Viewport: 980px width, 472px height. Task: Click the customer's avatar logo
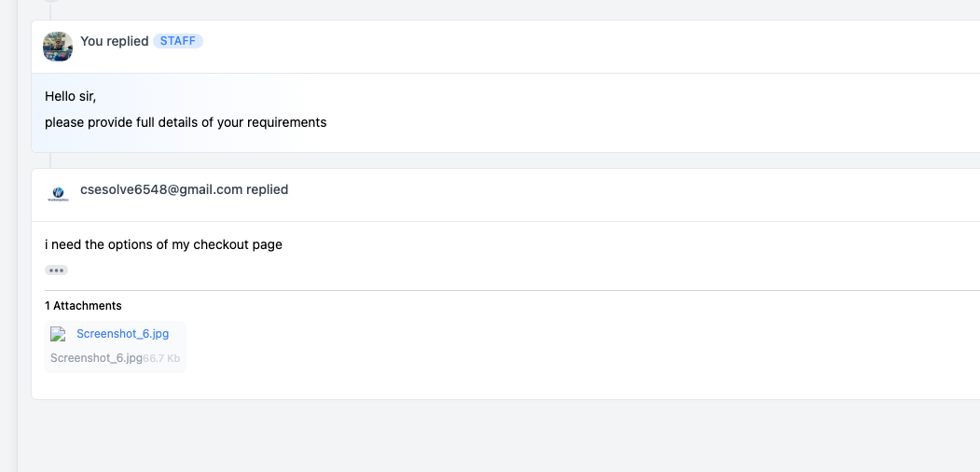coord(58,194)
